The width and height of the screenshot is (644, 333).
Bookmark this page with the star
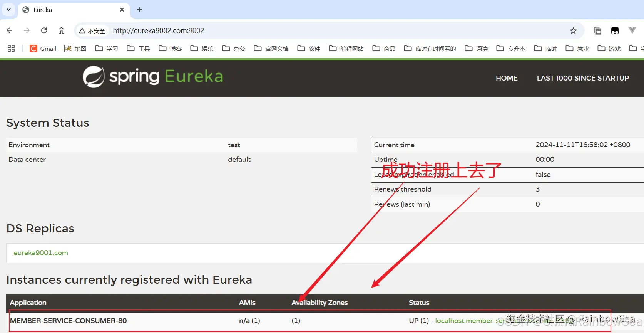coord(573,30)
